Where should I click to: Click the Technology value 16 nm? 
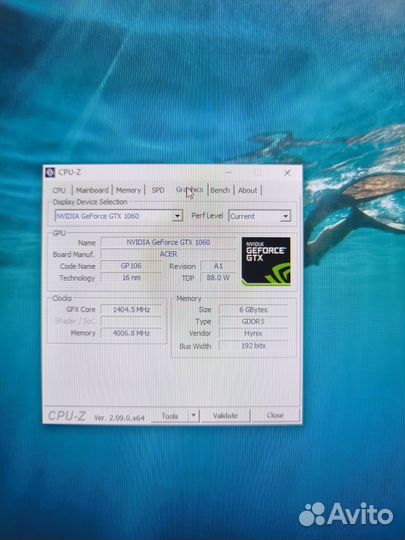pyautogui.click(x=131, y=278)
